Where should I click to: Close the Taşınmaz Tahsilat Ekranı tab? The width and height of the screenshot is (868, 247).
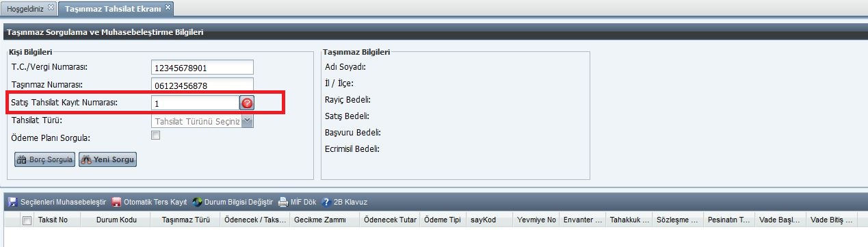[168, 7]
